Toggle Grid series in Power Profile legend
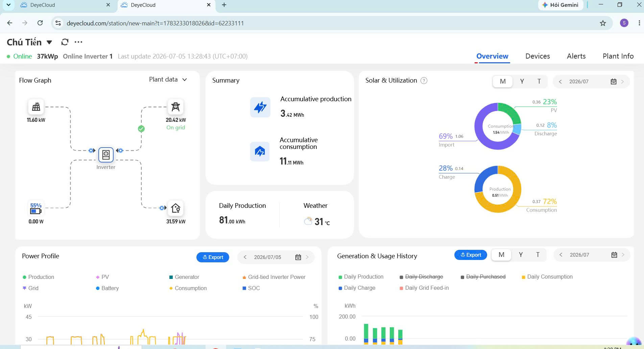The width and height of the screenshot is (644, 349). tap(30, 288)
